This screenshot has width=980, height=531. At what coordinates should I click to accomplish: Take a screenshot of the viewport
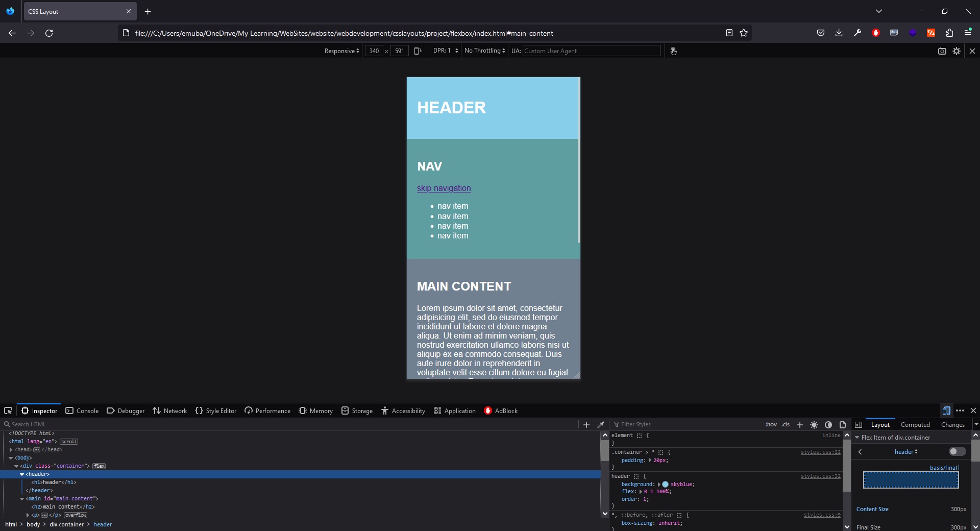tap(942, 51)
